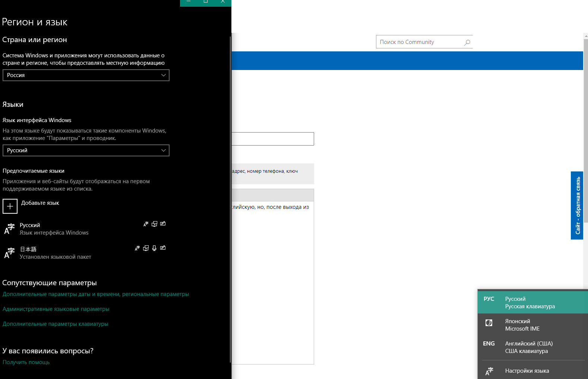Click the Получить помощь link
This screenshot has height=379, width=588.
(x=26, y=362)
